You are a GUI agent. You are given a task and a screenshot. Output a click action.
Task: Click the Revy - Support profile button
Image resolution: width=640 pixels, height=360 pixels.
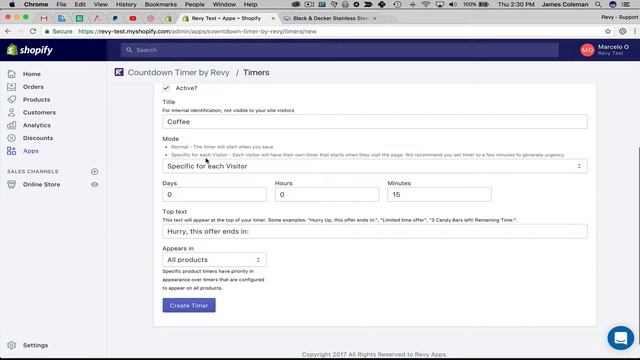tap(619, 17)
